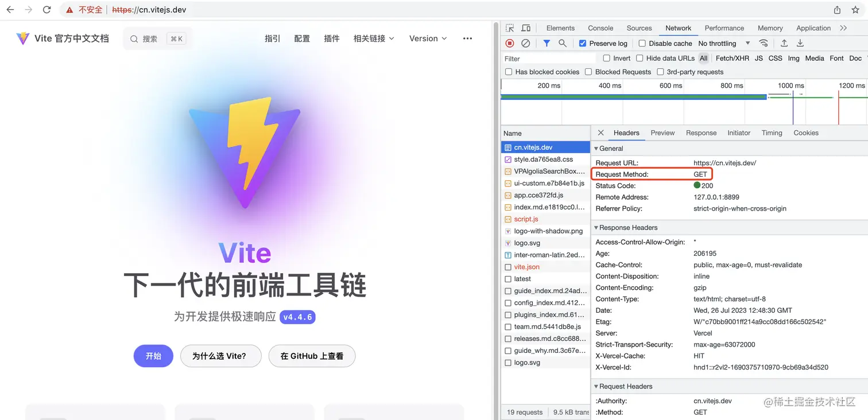Stop recording network log with red button
Image resolution: width=868 pixels, height=420 pixels.
pos(510,43)
